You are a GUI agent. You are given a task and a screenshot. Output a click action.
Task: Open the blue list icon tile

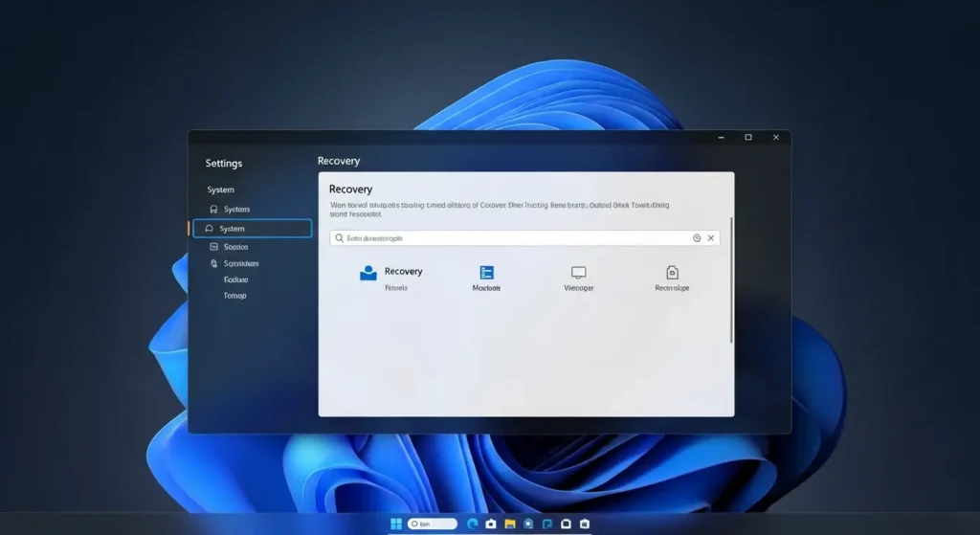click(486, 273)
